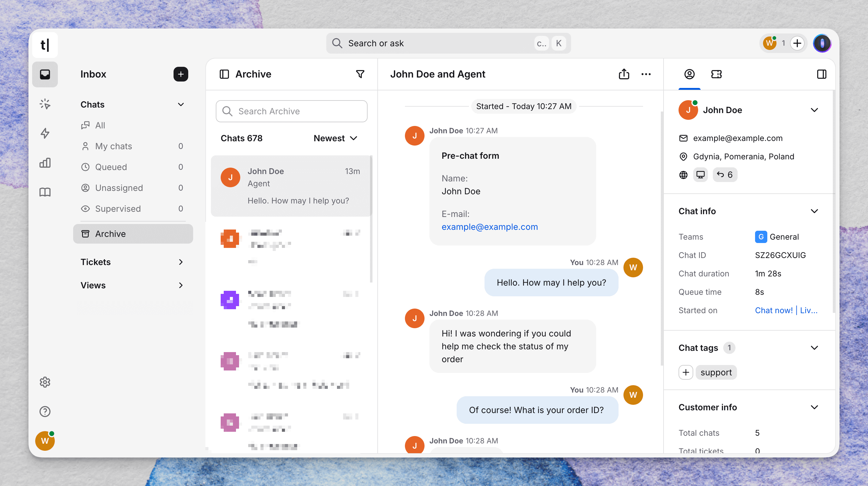Open the Settings gear in sidebar
868x486 pixels.
pyautogui.click(x=45, y=382)
